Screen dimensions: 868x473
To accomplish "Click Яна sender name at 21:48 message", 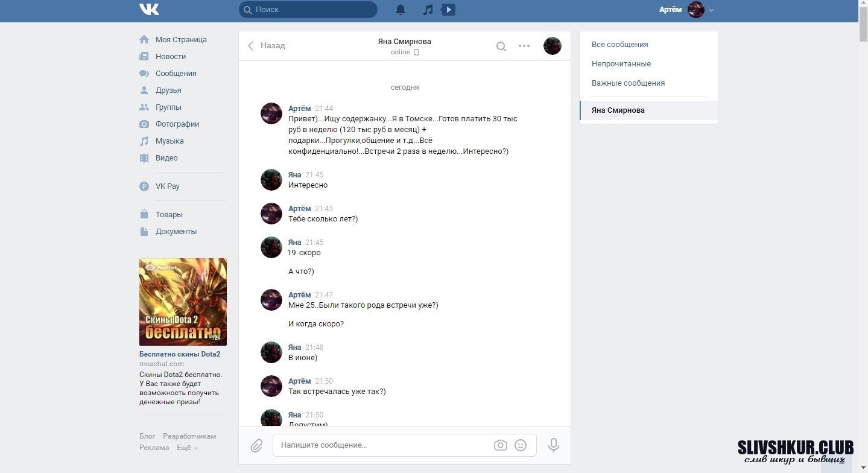I will 294,348.
